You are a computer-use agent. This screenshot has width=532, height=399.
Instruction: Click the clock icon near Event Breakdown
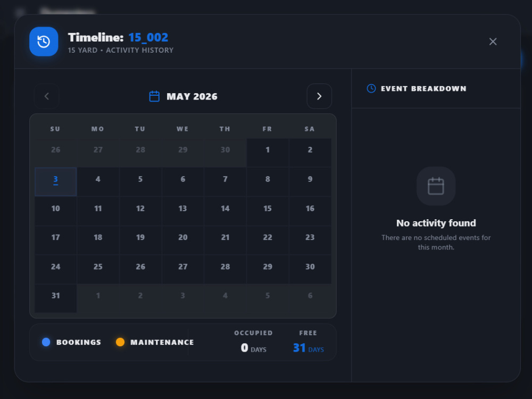(x=371, y=88)
